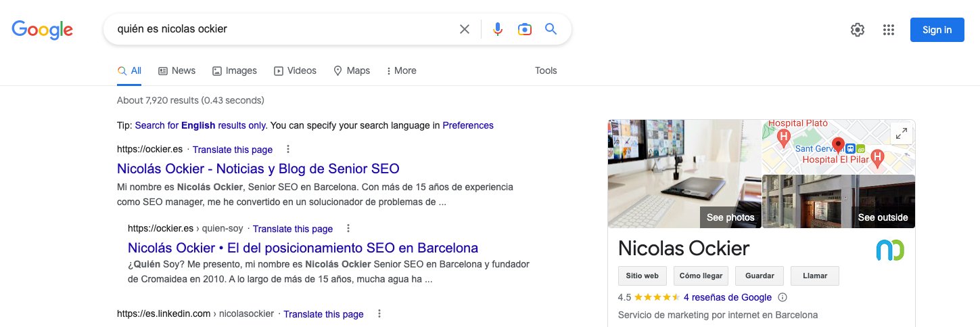This screenshot has width=980, height=327.
Task: Sign in with the blue button
Action: coord(937,30)
